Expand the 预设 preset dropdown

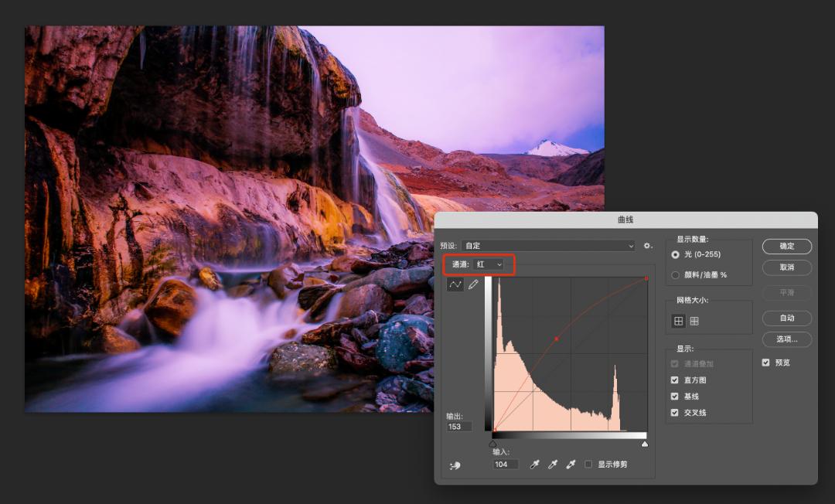(548, 246)
